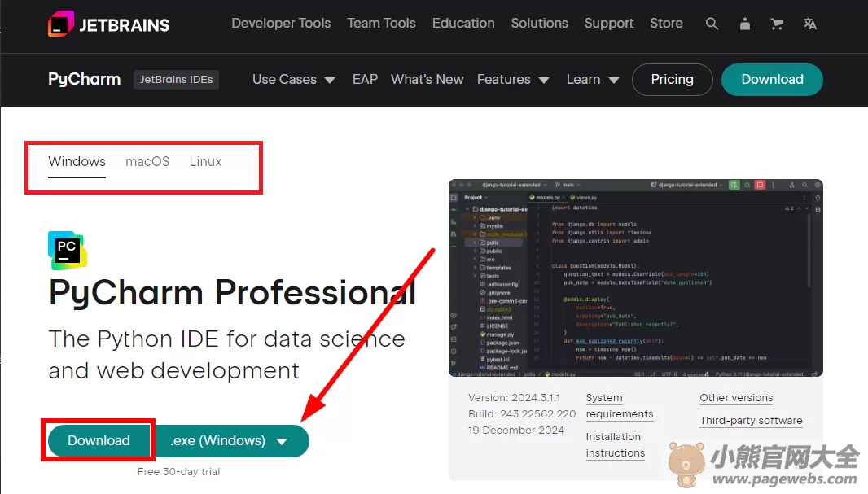
Task: Open the EAP page
Action: tap(365, 79)
